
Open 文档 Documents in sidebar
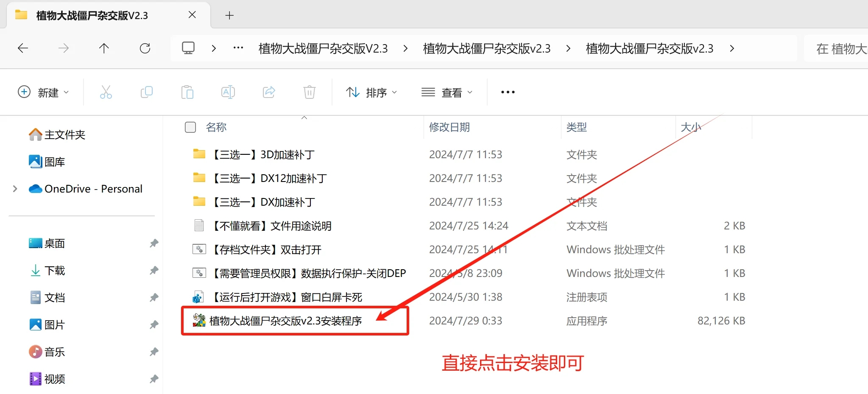point(47,298)
